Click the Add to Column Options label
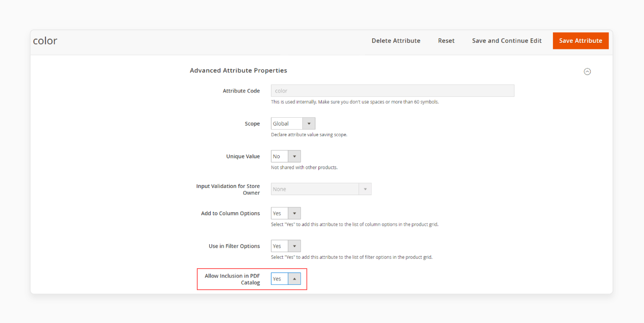The image size is (644, 323). (x=230, y=213)
